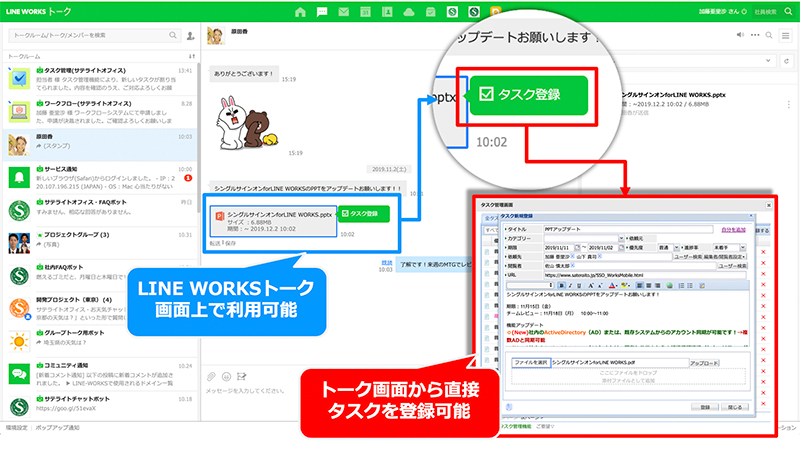Toggle bold formatting in task editor
The width and height of the screenshot is (800, 450).
tap(561, 285)
